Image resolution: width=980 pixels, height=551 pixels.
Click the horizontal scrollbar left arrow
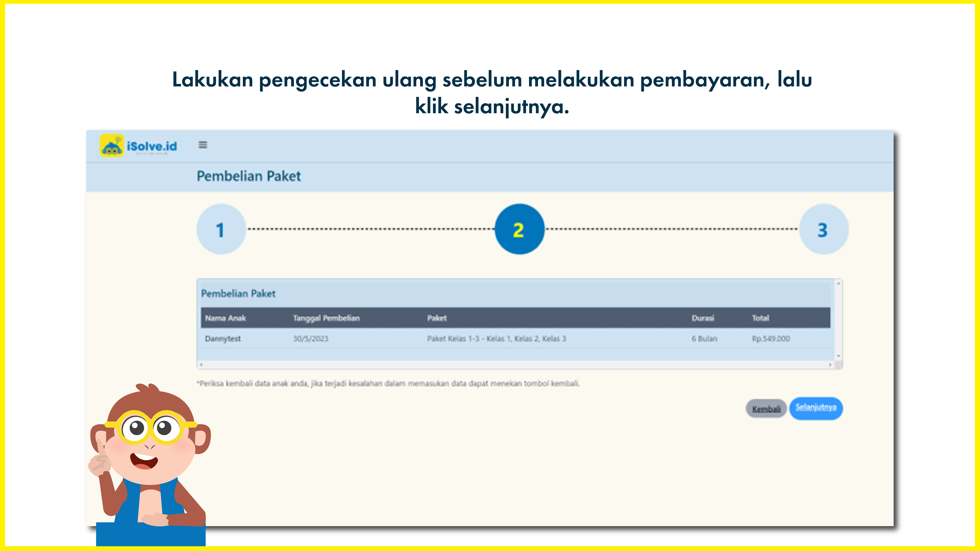click(201, 365)
